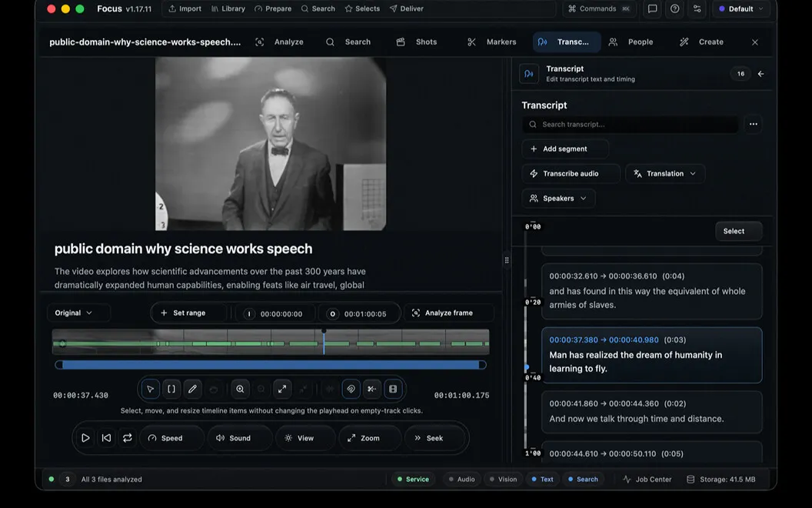Toggle the filmstrip icon in timeline toolbar

(x=393, y=389)
